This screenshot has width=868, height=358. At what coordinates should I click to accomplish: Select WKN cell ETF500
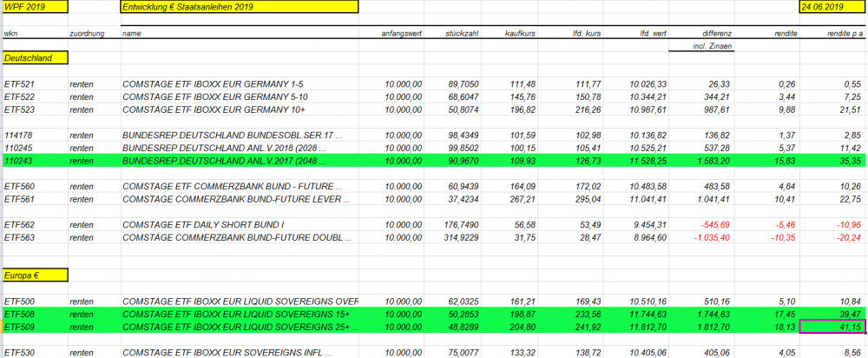19,302
